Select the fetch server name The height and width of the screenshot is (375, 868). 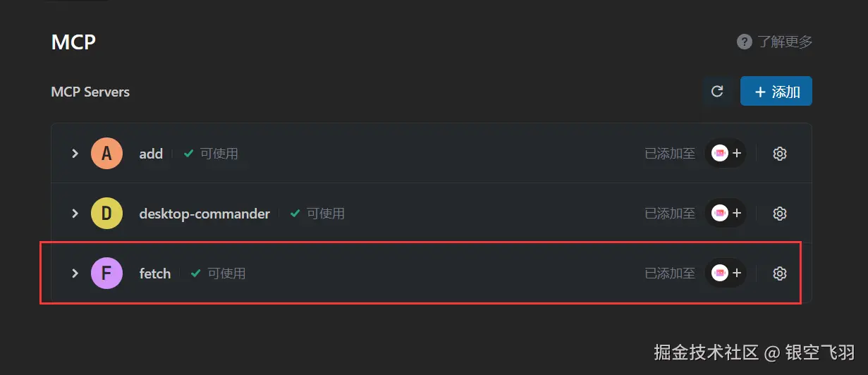tap(155, 273)
